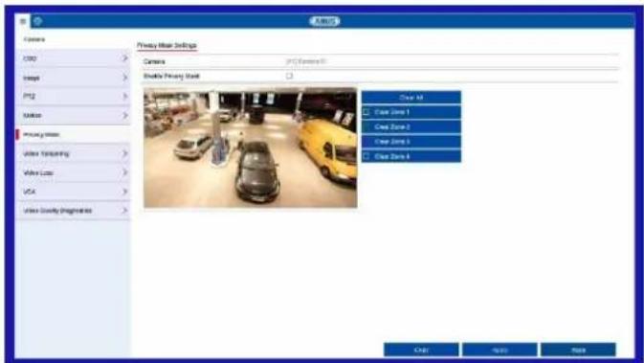Enable the Privacy Mask checkbox

290,76
